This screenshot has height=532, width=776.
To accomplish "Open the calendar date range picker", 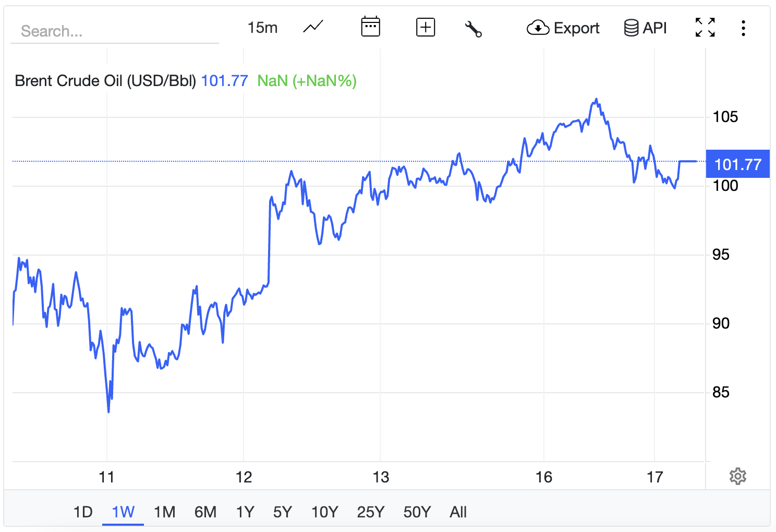I will pyautogui.click(x=370, y=27).
